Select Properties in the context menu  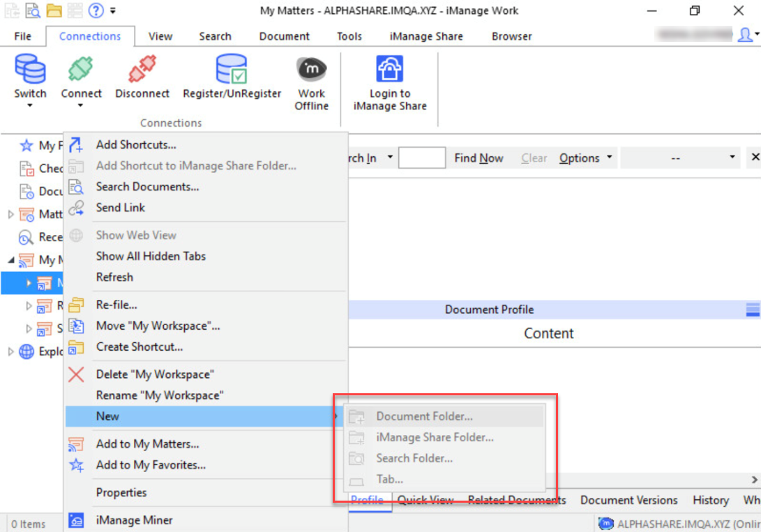pos(121,493)
